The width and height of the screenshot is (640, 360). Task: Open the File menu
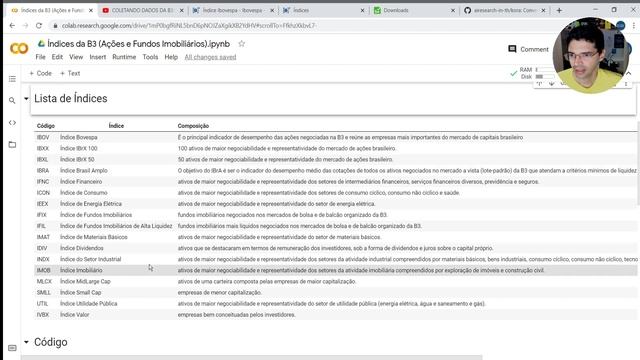pyautogui.click(x=40, y=57)
